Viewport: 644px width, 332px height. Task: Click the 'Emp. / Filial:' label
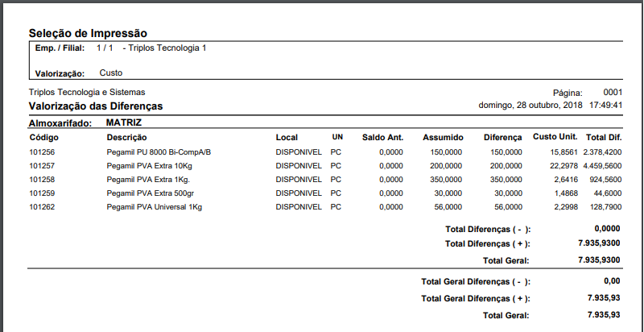[x=60, y=48]
